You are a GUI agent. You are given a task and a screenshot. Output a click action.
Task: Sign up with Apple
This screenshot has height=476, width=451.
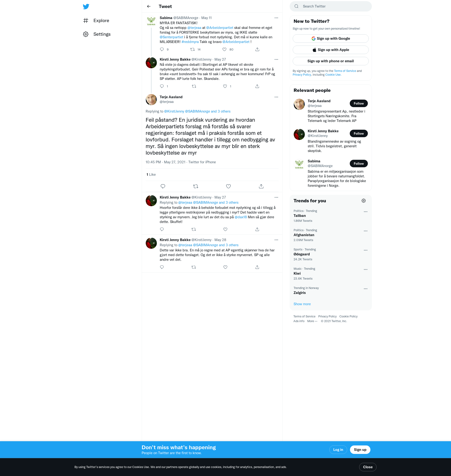330,50
